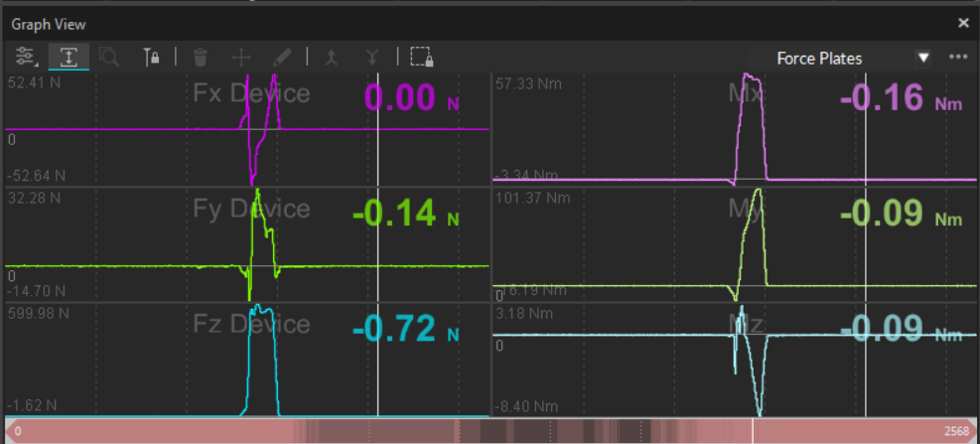Select the zoom magnifier tool
Viewport: 980px width, 444px height.
[109, 58]
